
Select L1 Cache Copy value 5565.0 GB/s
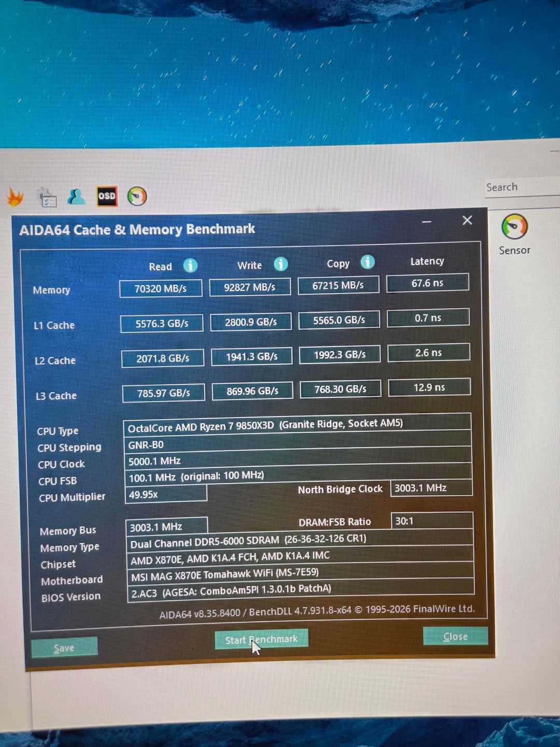(x=339, y=320)
